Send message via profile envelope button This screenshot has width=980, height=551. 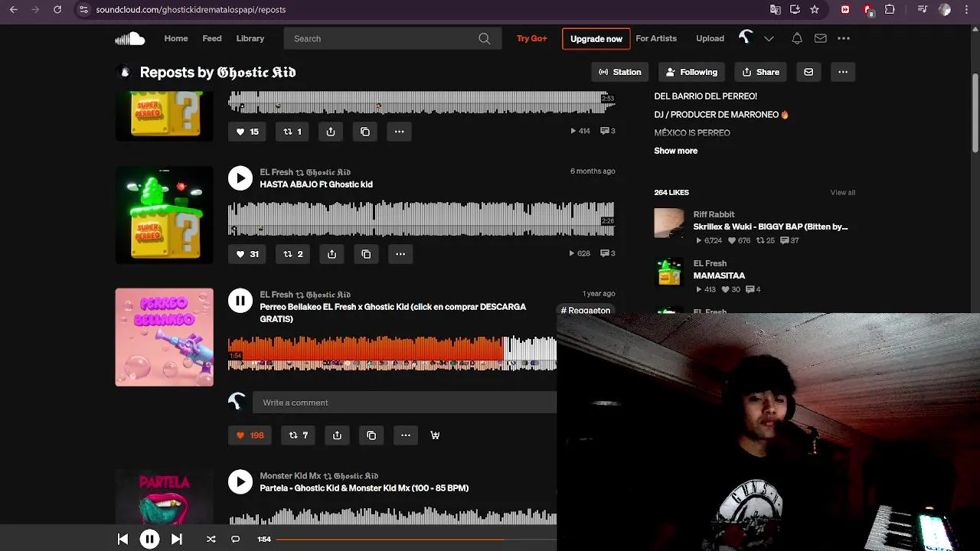click(808, 72)
